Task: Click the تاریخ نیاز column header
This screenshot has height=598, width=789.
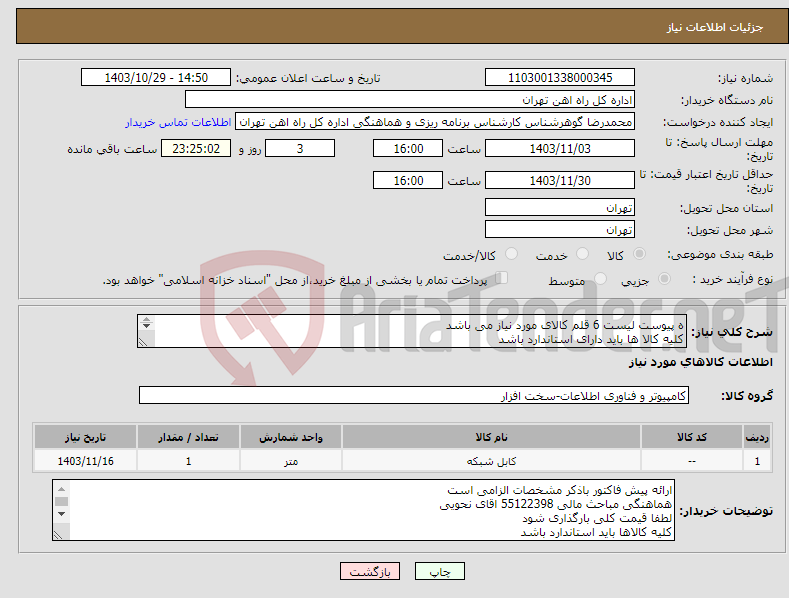Action: pos(86,437)
